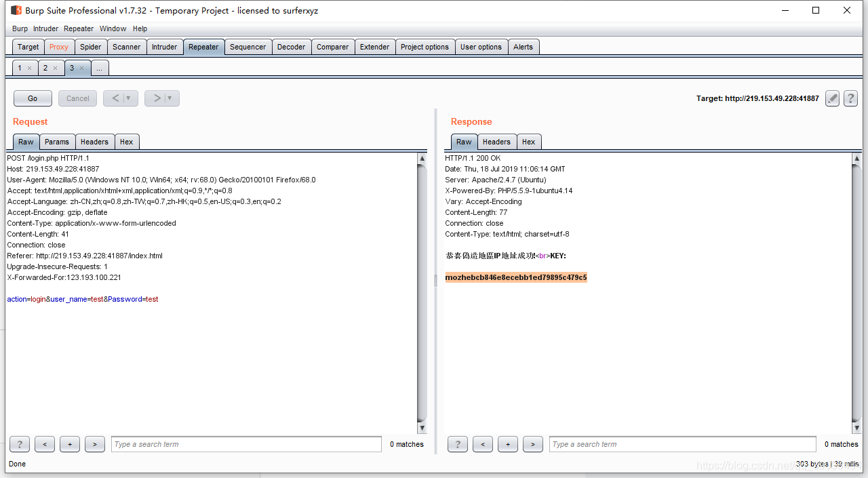Close Repeater tab 1 with its x
Screen dimensions: 868x478
click(x=29, y=68)
